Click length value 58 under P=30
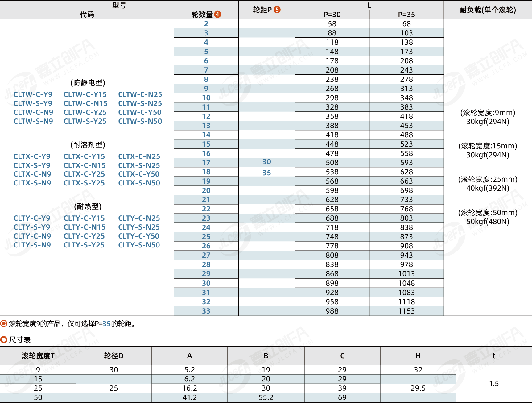This screenshot has width=532, height=403. tap(332, 24)
